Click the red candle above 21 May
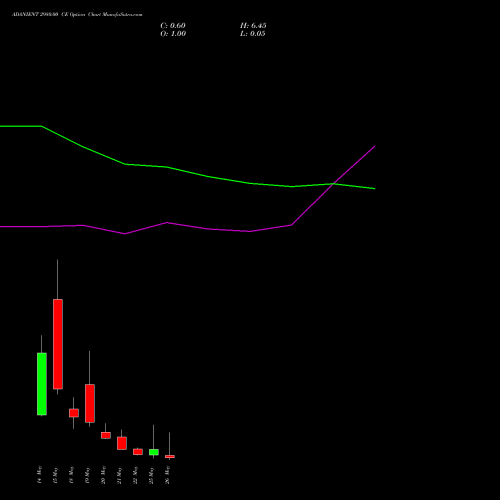Viewport: 500px width, 500px height. point(122,443)
